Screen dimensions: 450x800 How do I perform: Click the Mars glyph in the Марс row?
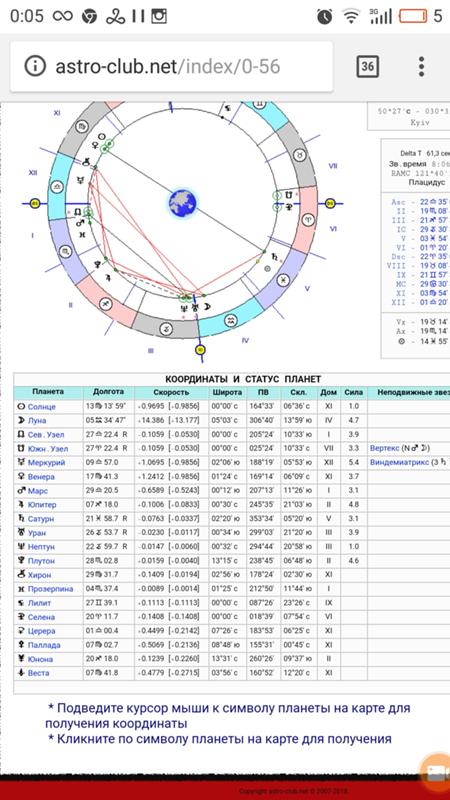click(x=21, y=491)
